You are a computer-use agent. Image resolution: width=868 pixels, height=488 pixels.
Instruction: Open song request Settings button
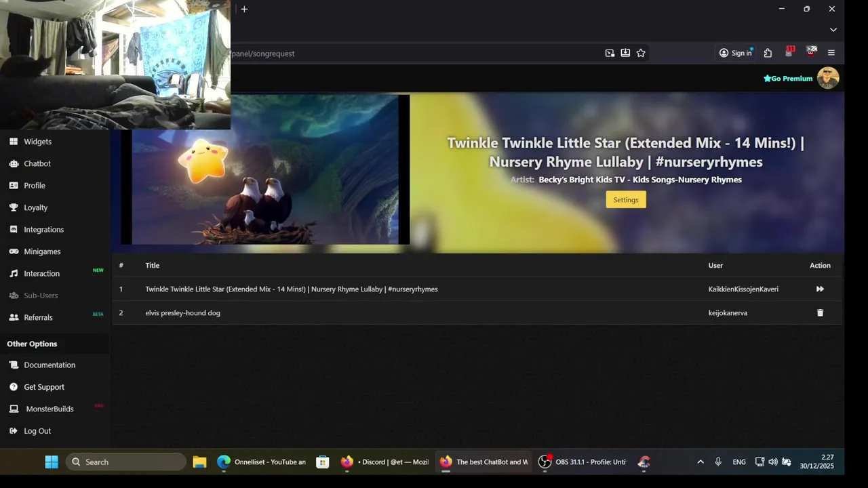point(626,200)
